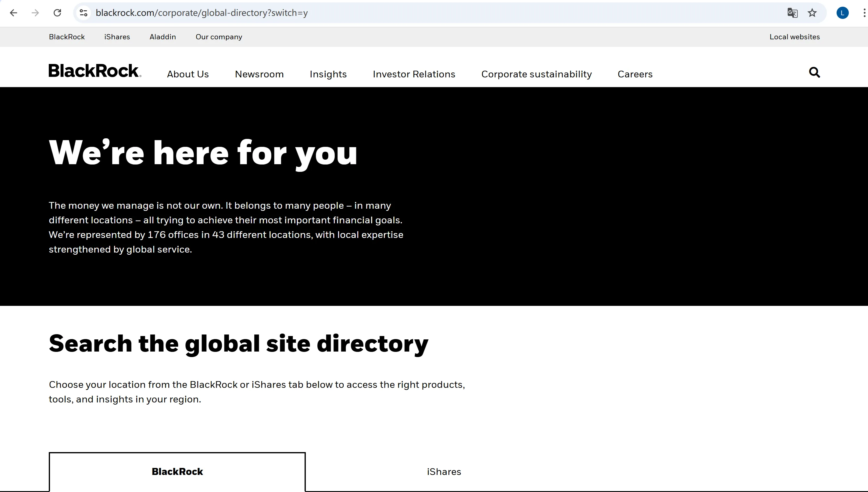Open Aladdin link in top bar

click(163, 37)
